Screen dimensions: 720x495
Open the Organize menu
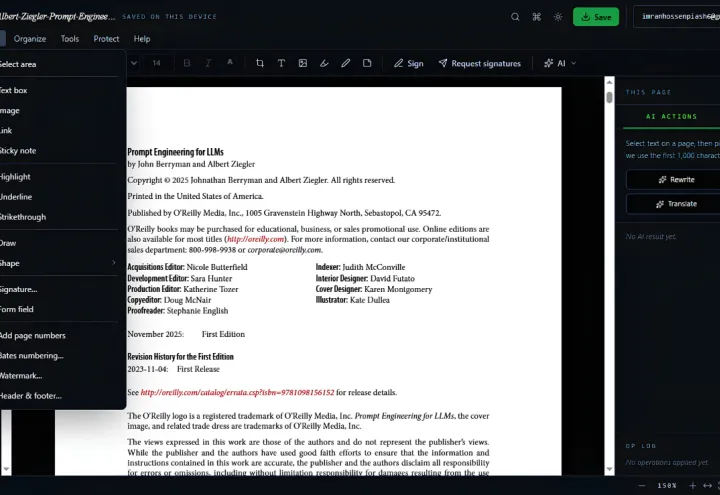tap(30, 39)
